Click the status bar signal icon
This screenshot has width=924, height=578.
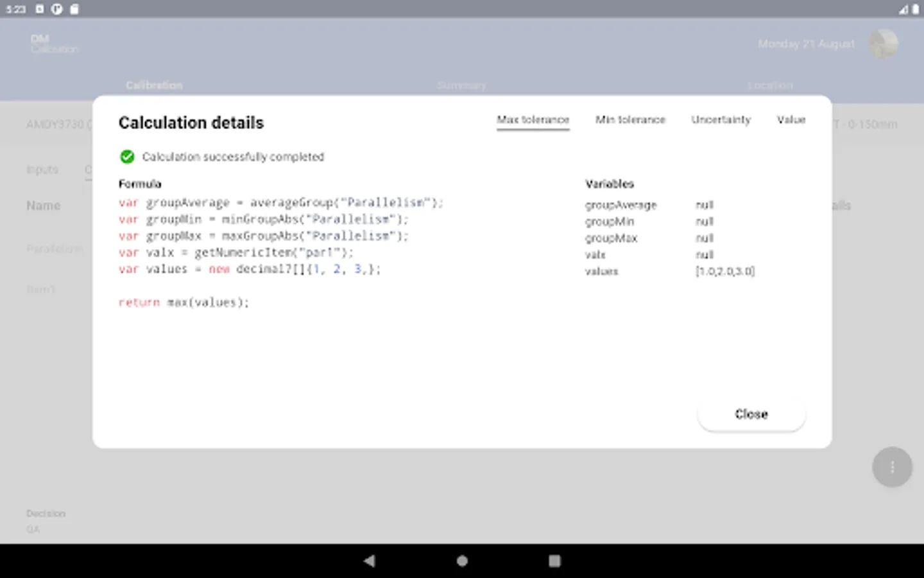point(903,9)
